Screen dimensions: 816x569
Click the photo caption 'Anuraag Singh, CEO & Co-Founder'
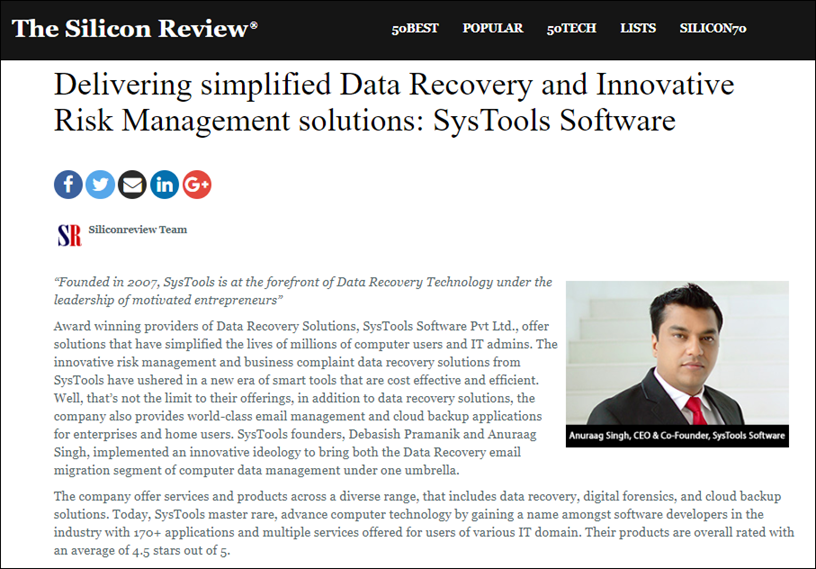click(677, 436)
